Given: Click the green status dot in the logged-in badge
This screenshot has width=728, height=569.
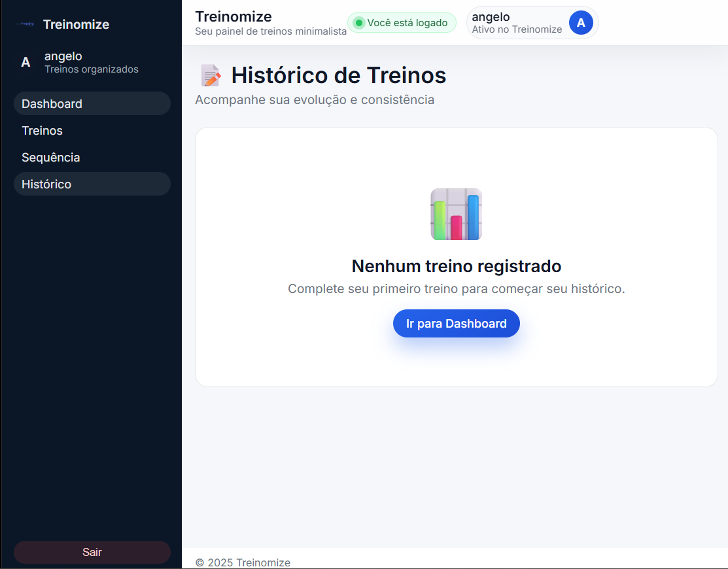Looking at the screenshot, I should coord(359,22).
